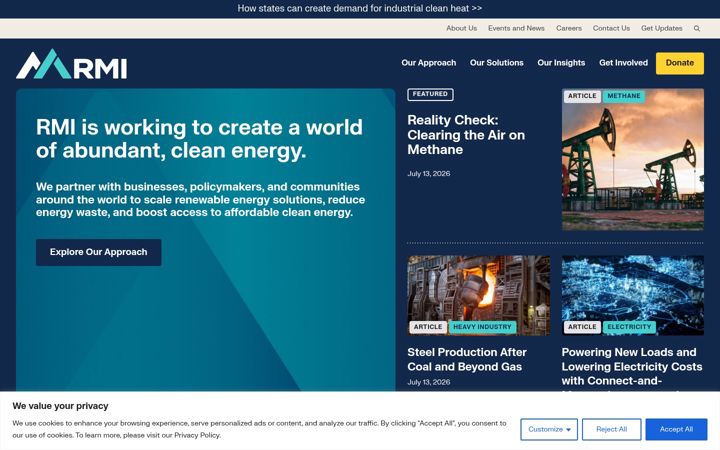
Task: Open the industrial clean heat banner link
Action: tap(360, 8)
